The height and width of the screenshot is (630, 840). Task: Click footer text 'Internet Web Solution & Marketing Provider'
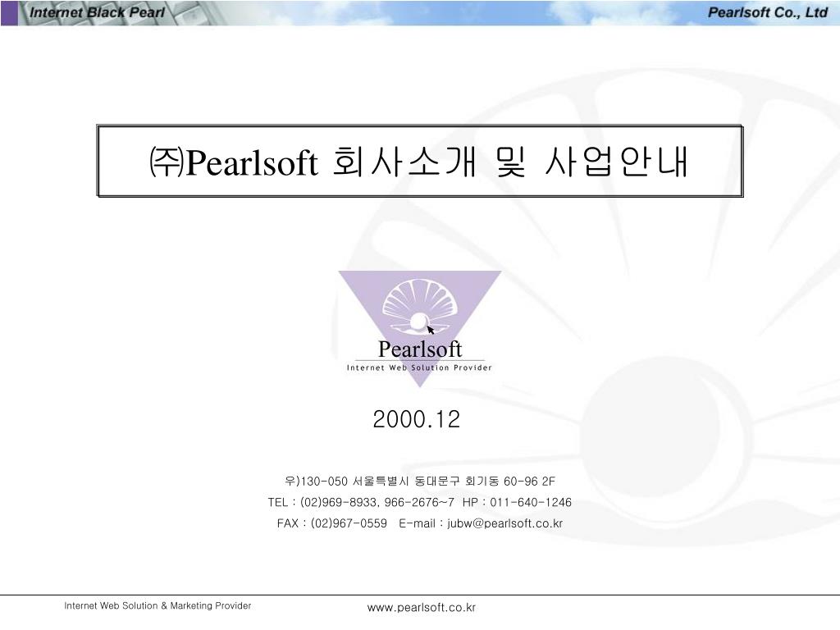click(157, 606)
